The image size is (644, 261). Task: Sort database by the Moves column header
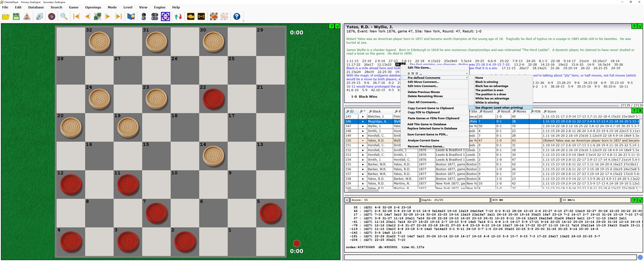point(519,112)
